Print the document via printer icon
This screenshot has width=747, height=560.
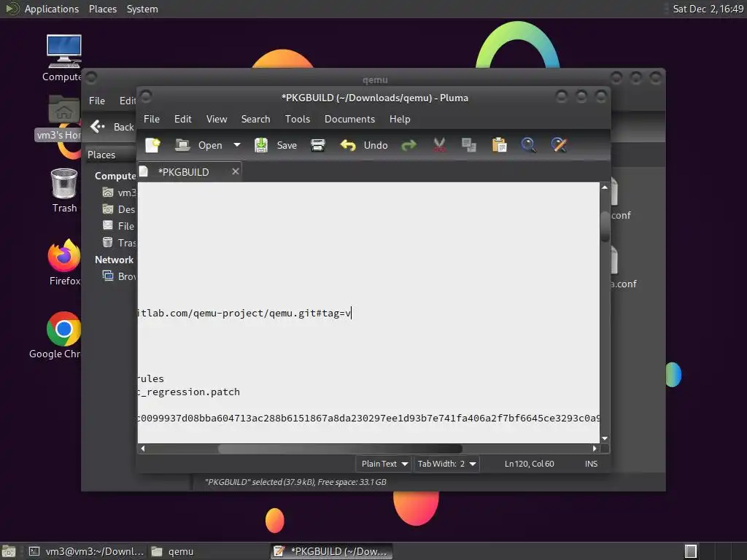point(318,145)
